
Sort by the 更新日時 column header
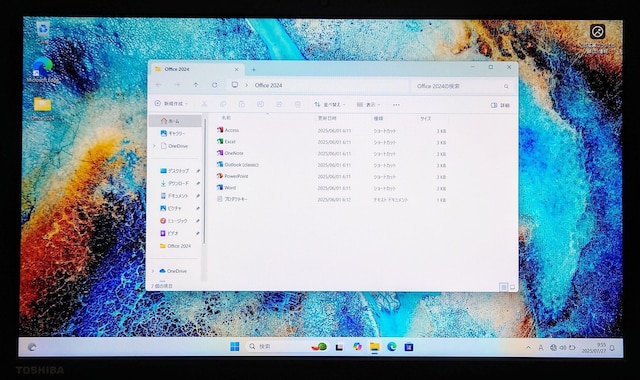pos(327,118)
